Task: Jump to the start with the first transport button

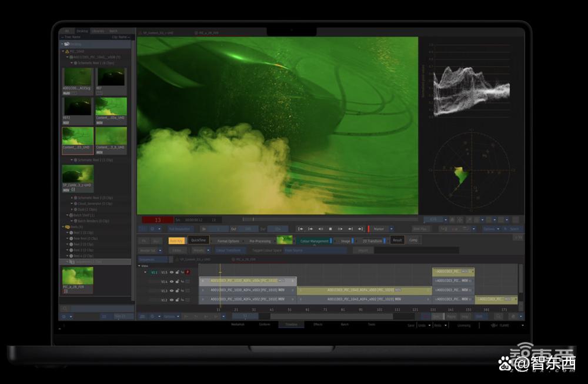Action: click(300, 229)
